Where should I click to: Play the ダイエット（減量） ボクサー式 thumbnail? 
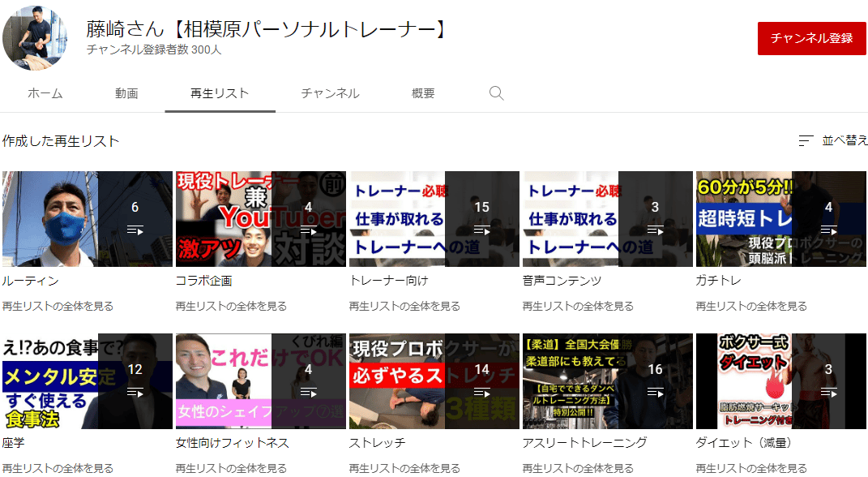[x=781, y=381]
